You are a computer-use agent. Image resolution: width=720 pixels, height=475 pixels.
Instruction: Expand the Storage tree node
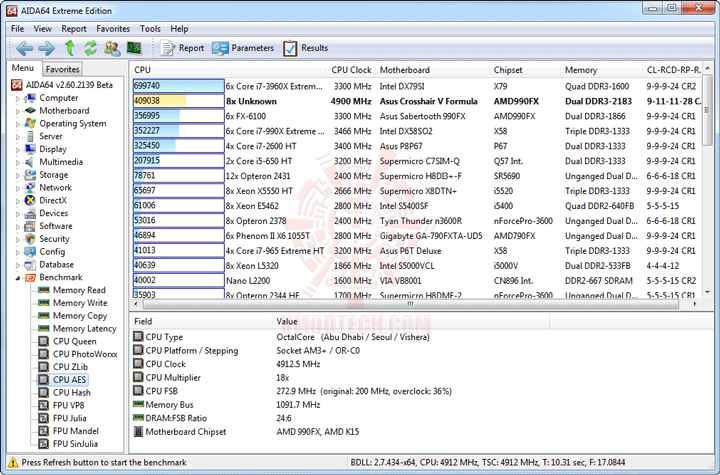(x=18, y=175)
